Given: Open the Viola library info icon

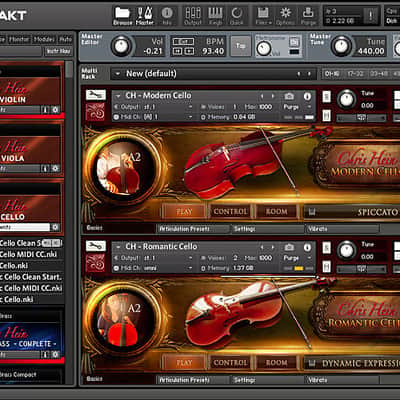Looking at the screenshot, I should [x=45, y=169].
